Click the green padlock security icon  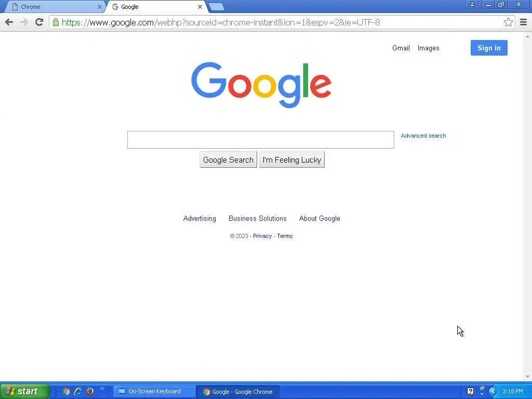point(56,22)
